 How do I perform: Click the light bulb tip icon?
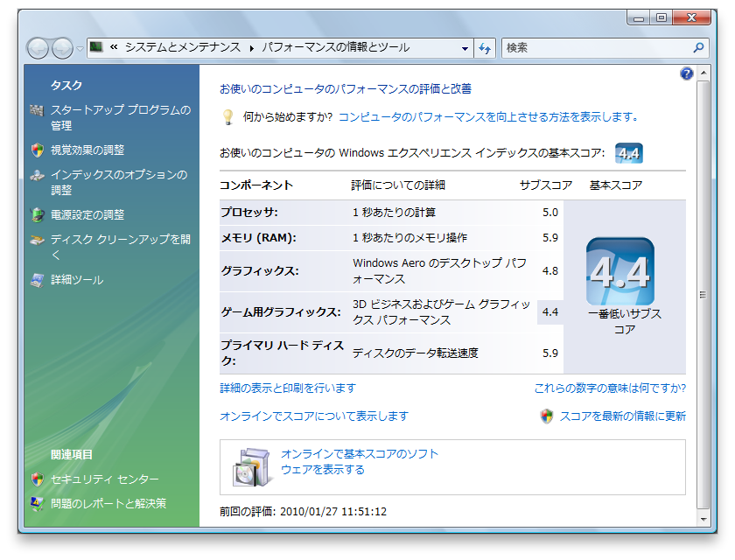[x=228, y=116]
